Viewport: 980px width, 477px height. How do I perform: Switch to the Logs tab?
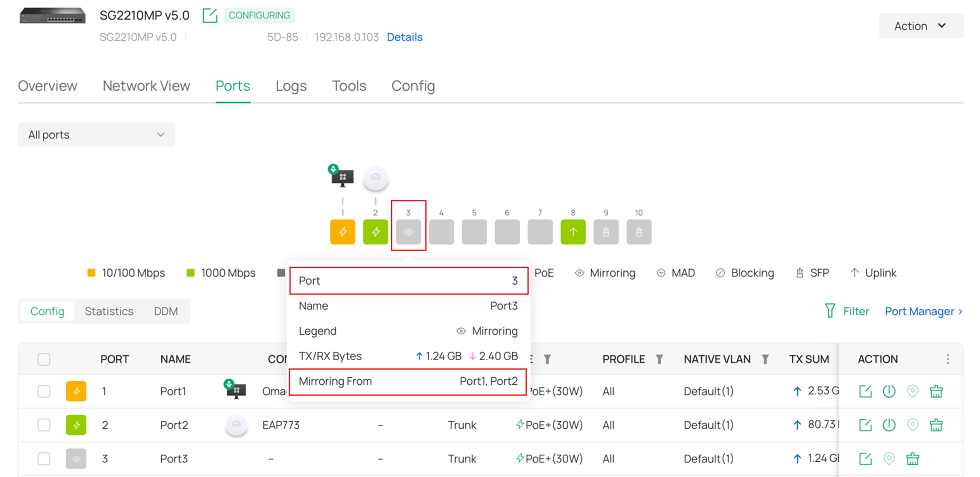click(x=291, y=86)
